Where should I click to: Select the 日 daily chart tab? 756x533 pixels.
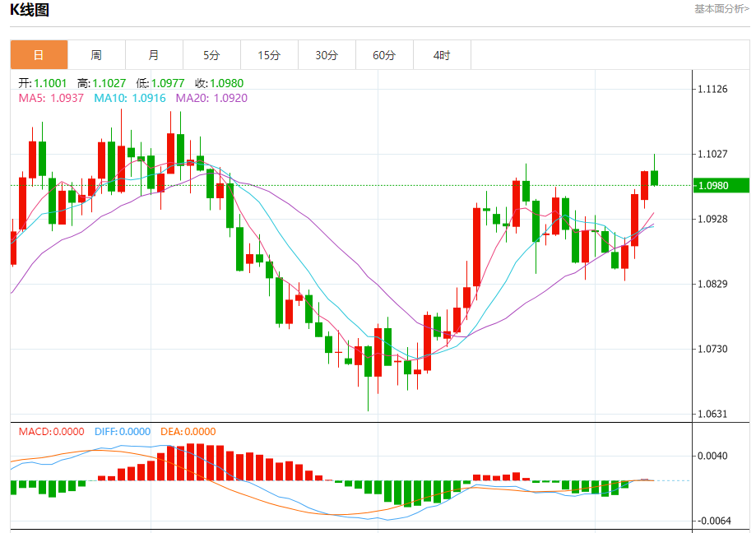click(39, 55)
